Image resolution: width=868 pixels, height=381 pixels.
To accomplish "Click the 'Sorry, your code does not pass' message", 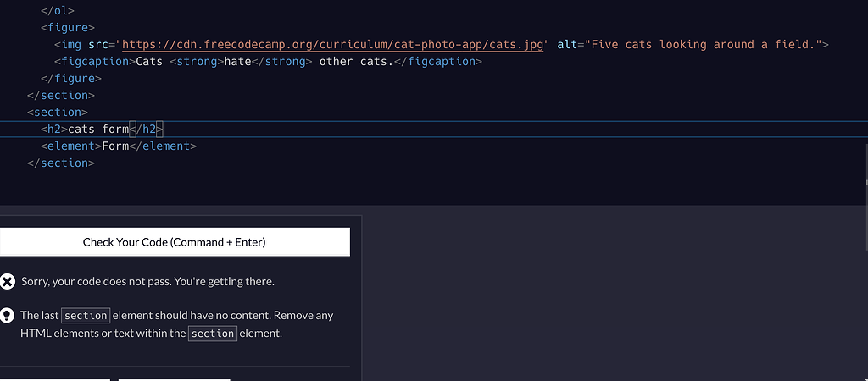I will 147,281.
